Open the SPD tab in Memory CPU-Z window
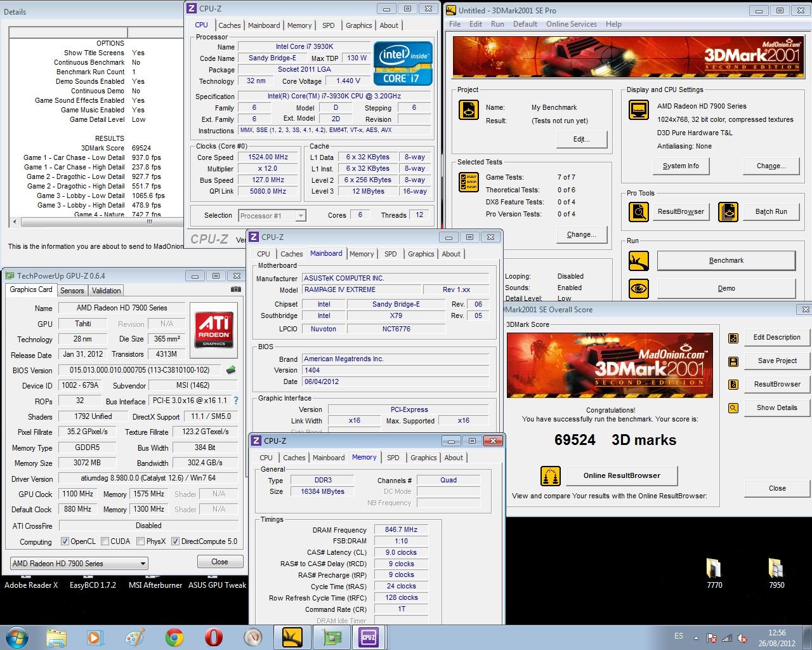812x650 pixels. point(393,458)
